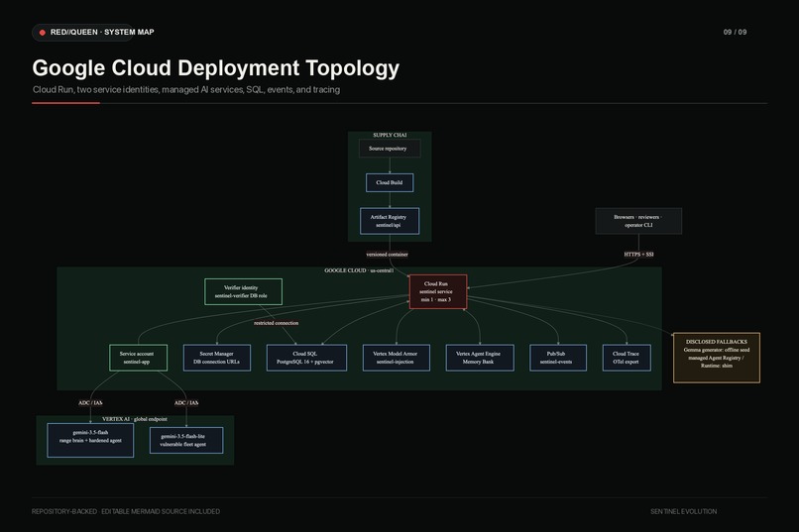Screen dimensions: 799x532
Task: Click the ADC / IAM label on the range brain edge
Action: point(90,402)
